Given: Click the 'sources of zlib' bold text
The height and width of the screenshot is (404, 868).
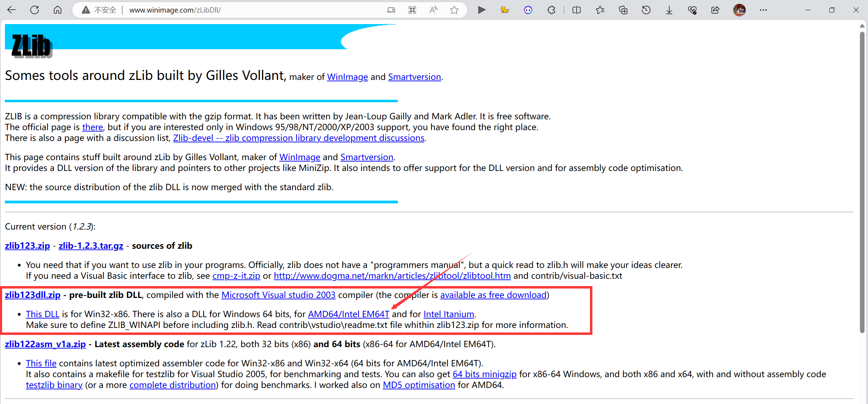Looking at the screenshot, I should (x=162, y=246).
